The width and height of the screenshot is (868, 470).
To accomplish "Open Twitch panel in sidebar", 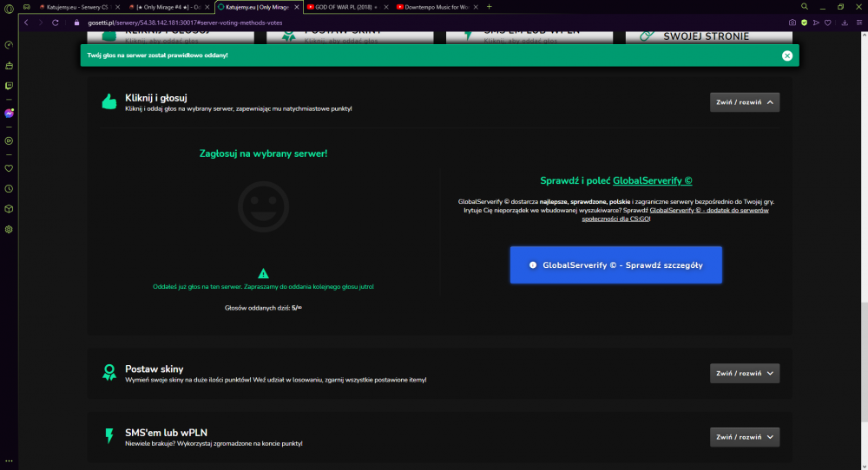I will tap(9, 86).
